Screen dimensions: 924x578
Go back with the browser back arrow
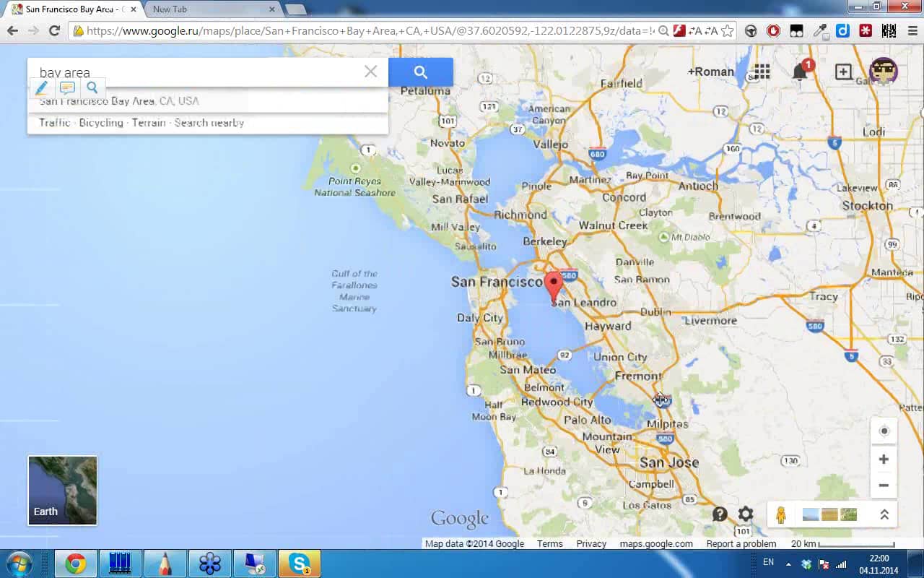tap(12, 31)
